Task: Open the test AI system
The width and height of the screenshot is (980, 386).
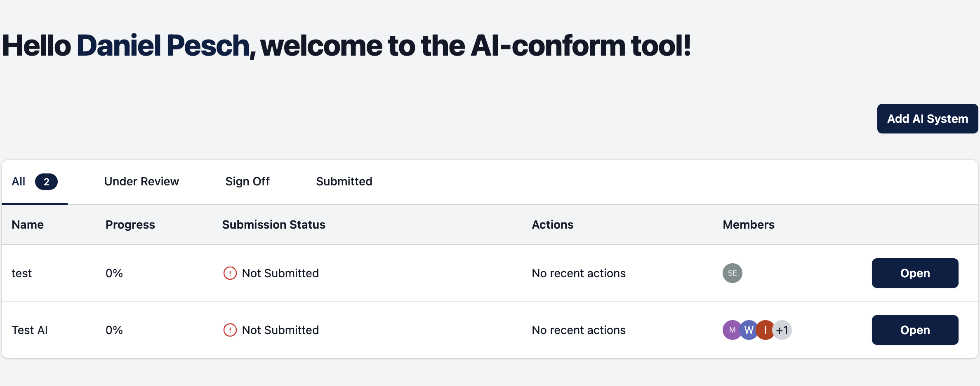Action: pos(915,273)
